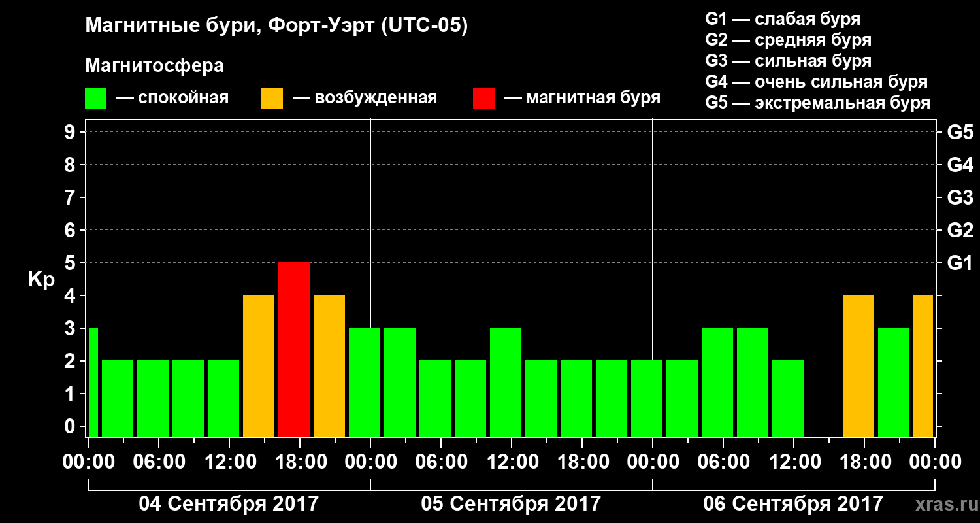Select orange bar above 18:00 on 06 Сентября
Image resolution: width=980 pixels, height=523 pixels.
pos(858,366)
